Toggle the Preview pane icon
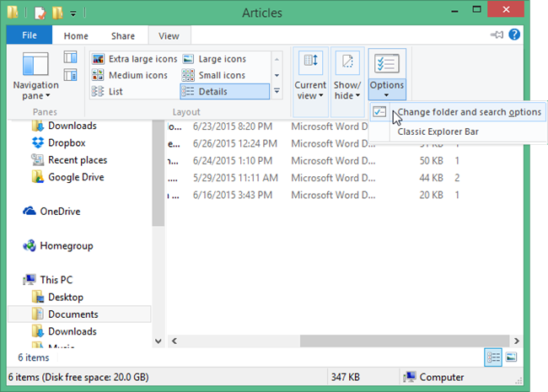 70,57
